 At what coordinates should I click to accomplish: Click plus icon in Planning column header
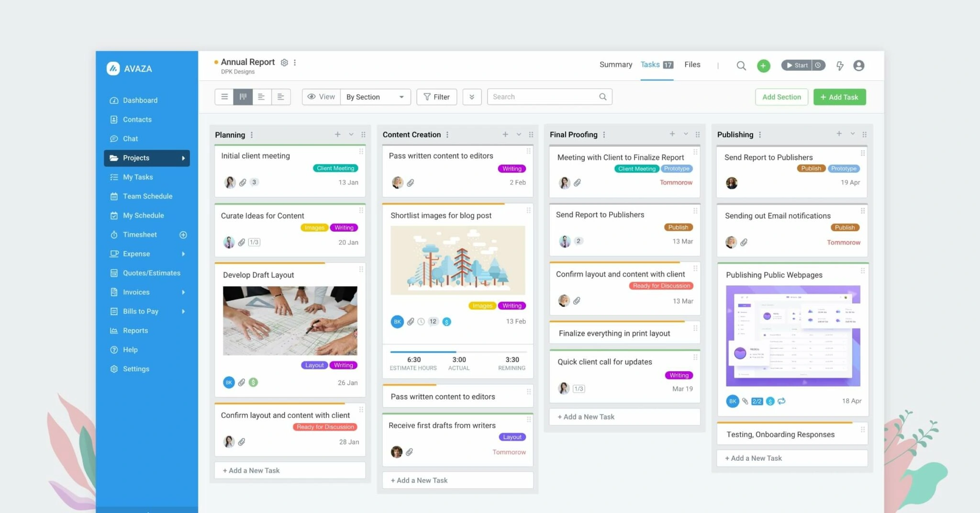(337, 134)
